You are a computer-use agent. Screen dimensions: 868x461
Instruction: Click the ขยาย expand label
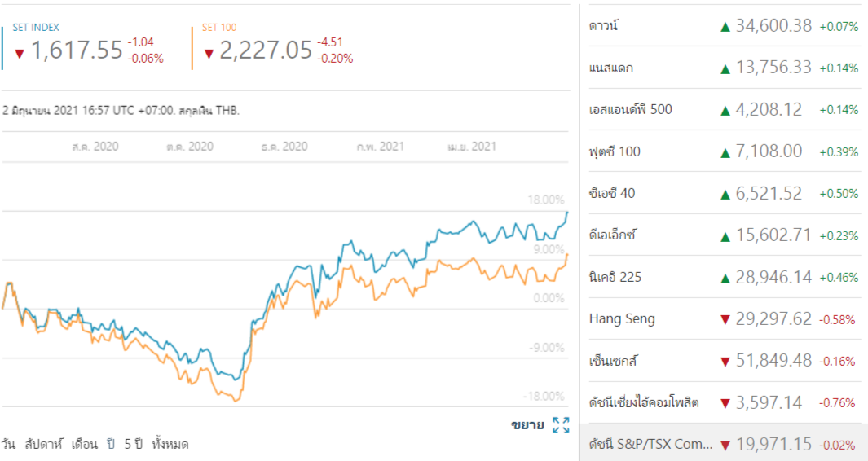click(527, 425)
